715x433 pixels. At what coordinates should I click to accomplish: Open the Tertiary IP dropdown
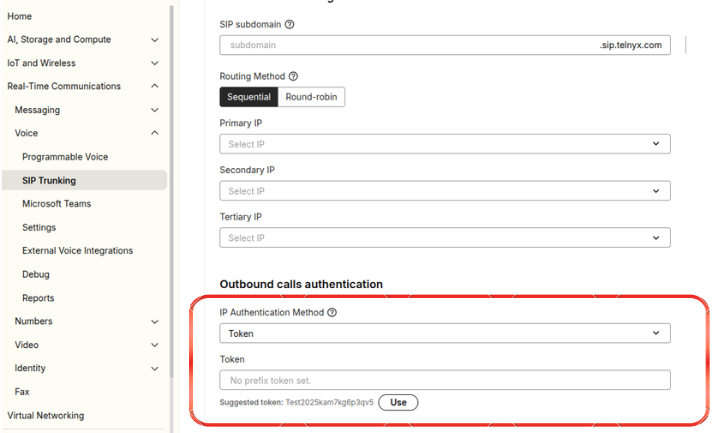pos(445,238)
